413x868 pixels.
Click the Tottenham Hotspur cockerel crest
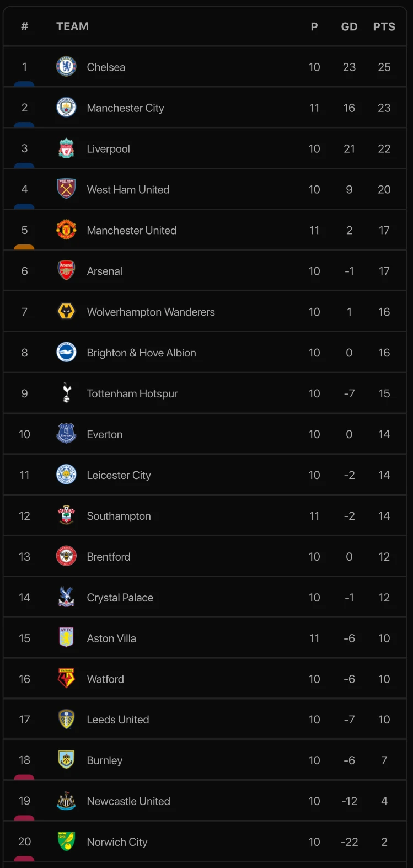tap(66, 393)
